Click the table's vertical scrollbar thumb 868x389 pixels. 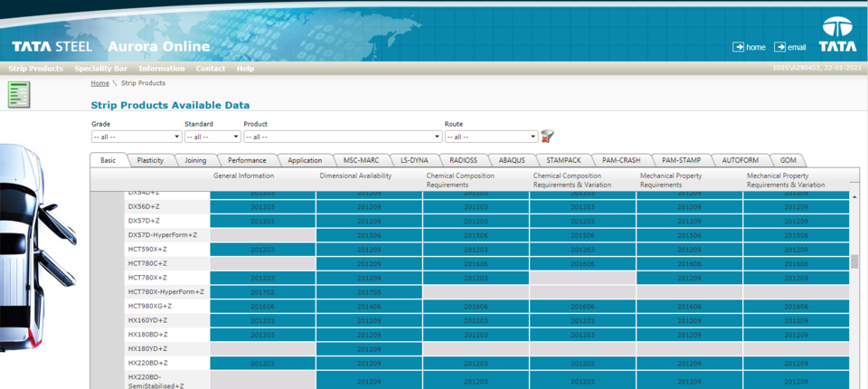(x=854, y=262)
